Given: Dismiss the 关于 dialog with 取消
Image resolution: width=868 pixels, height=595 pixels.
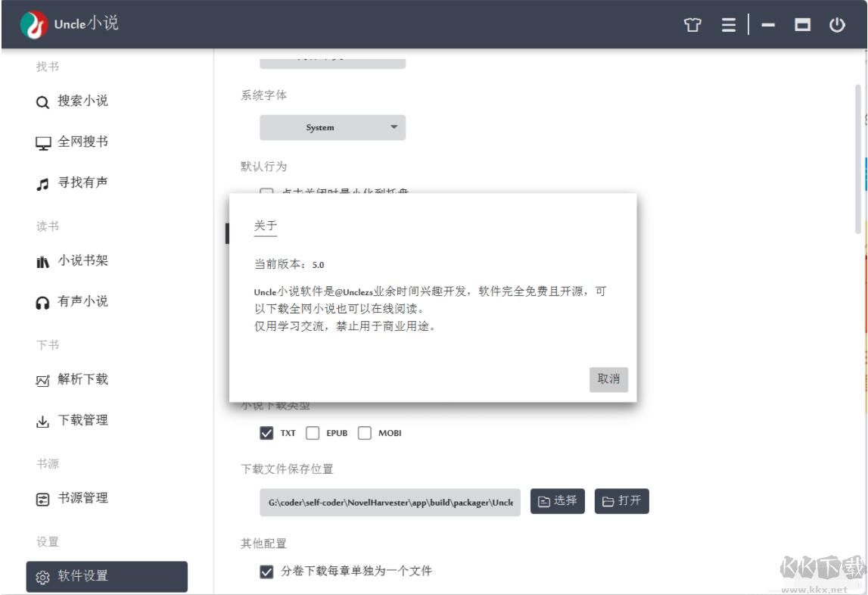Looking at the screenshot, I should pyautogui.click(x=609, y=380).
